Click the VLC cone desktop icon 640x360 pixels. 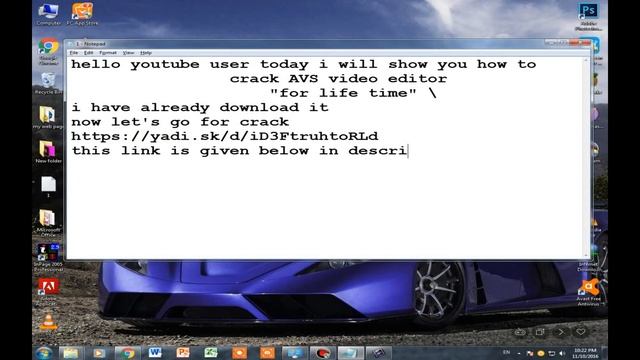point(48,322)
